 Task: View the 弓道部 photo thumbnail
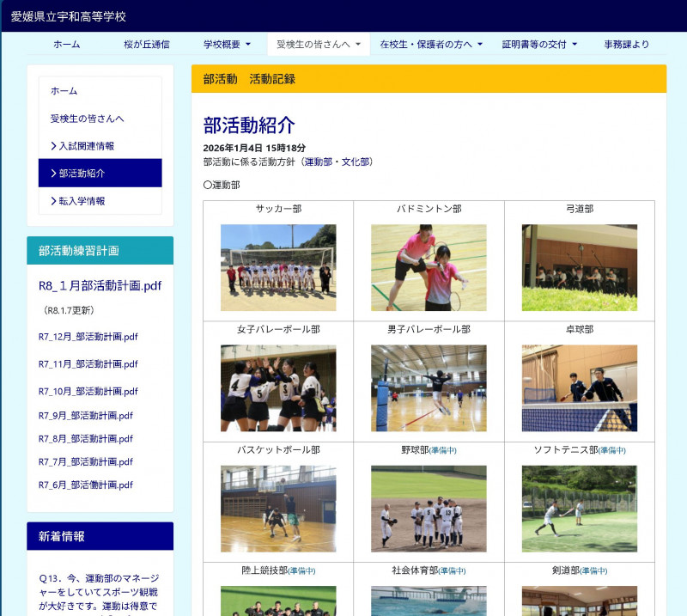coord(579,267)
